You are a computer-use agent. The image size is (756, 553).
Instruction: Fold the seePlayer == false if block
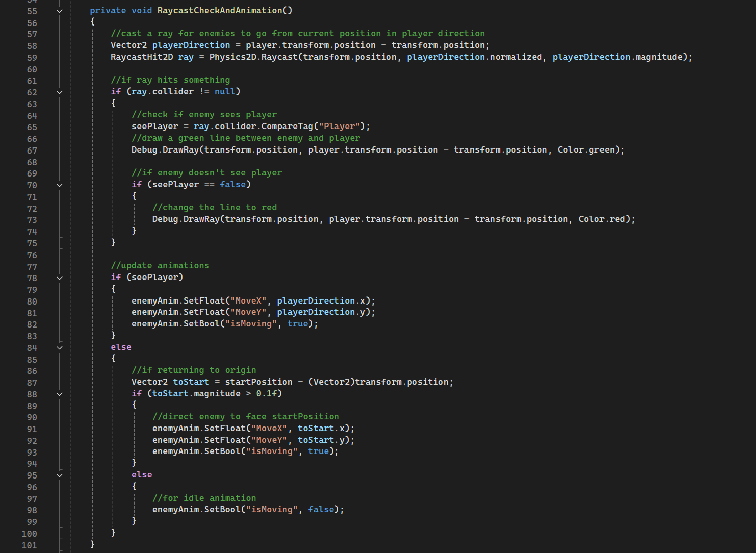[60, 185]
